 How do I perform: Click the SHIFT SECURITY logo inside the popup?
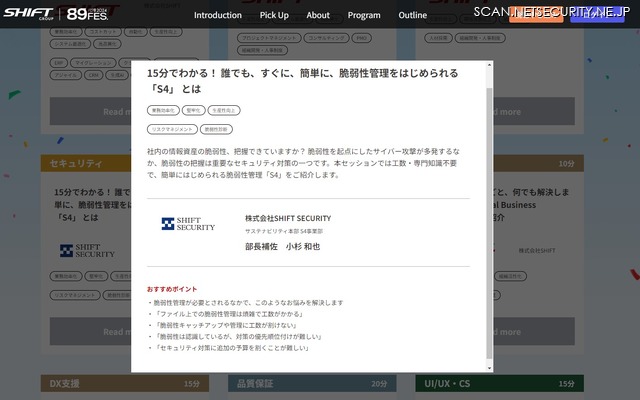tap(188, 224)
